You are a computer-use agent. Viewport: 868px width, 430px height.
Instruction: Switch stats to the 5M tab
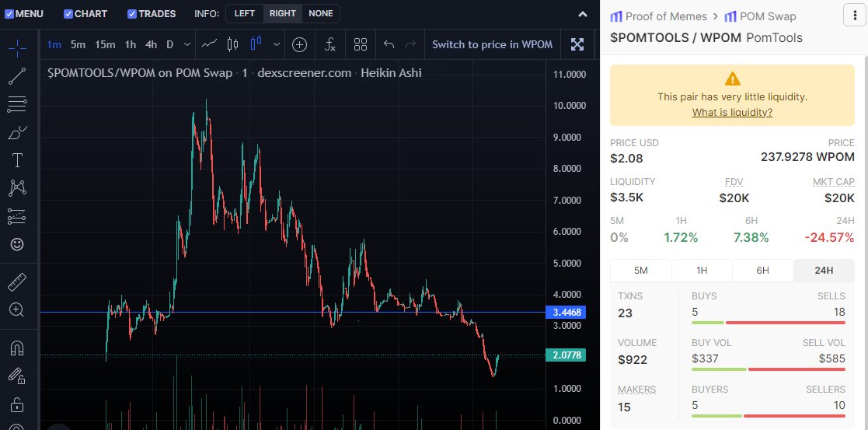(640, 271)
